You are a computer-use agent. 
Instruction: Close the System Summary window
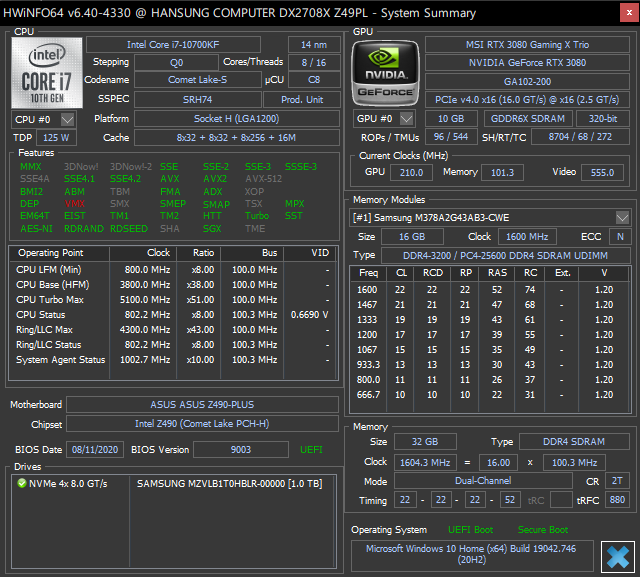pos(629,13)
